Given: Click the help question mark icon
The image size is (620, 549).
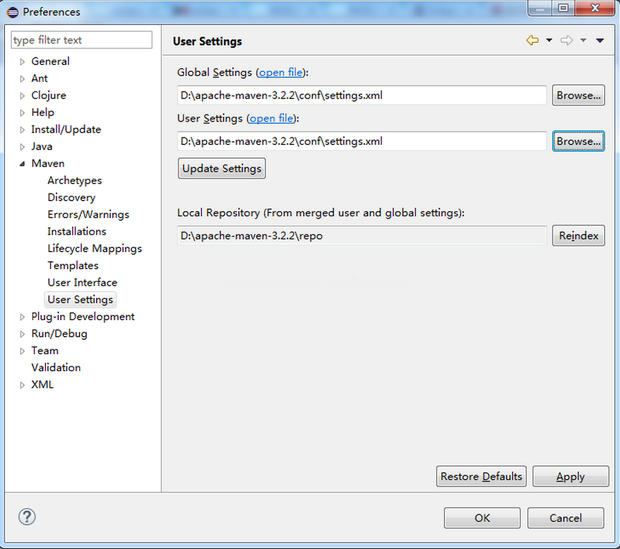Looking at the screenshot, I should pyautogui.click(x=27, y=517).
